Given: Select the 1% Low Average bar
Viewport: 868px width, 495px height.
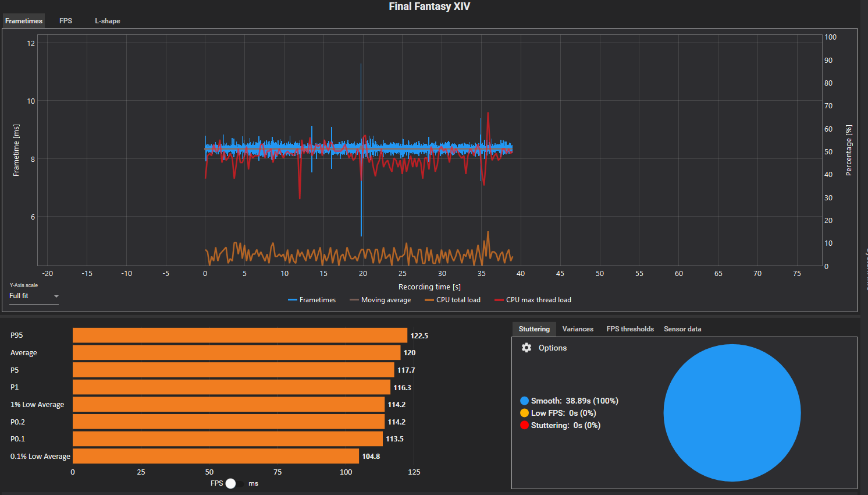Looking at the screenshot, I should click(229, 404).
